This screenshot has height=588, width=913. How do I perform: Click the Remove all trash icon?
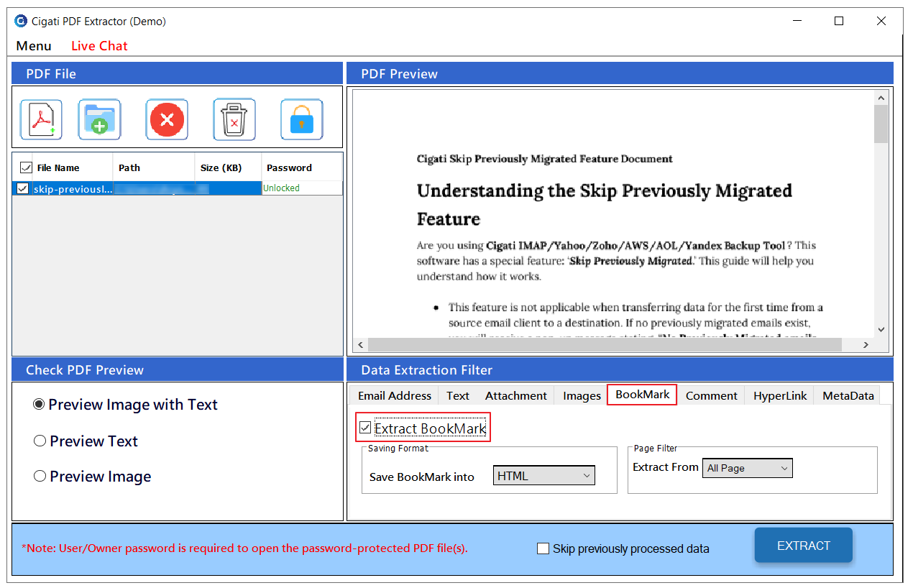234,119
